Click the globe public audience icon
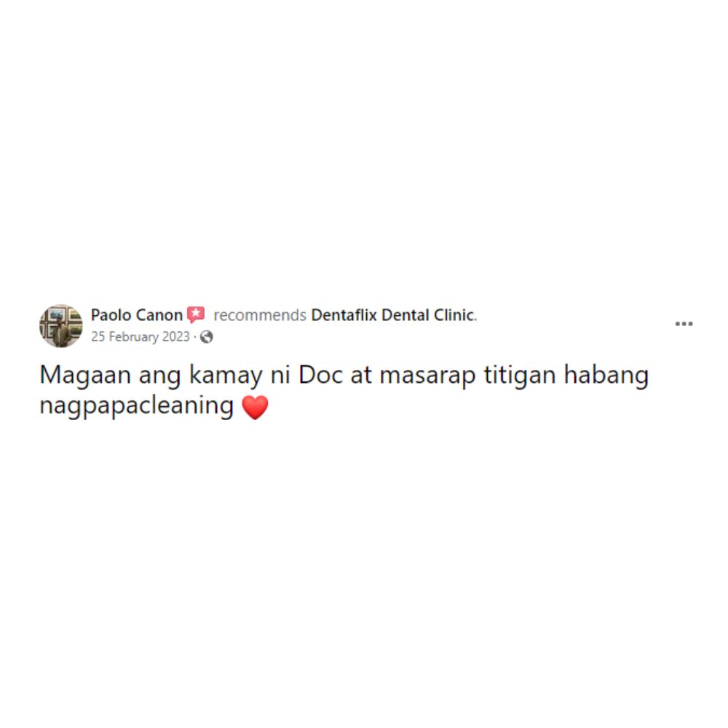 [x=206, y=336]
